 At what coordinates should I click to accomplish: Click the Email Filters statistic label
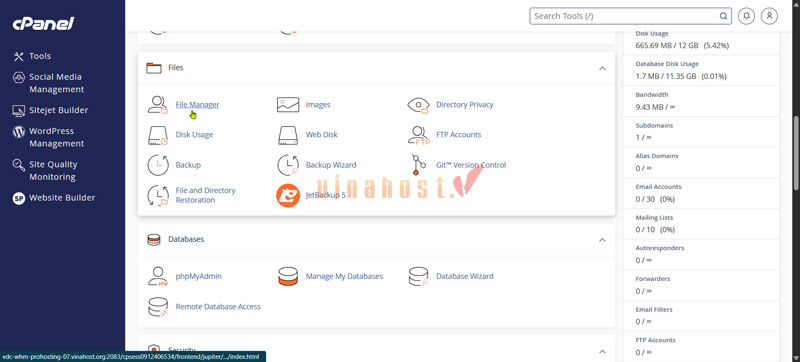(655, 309)
